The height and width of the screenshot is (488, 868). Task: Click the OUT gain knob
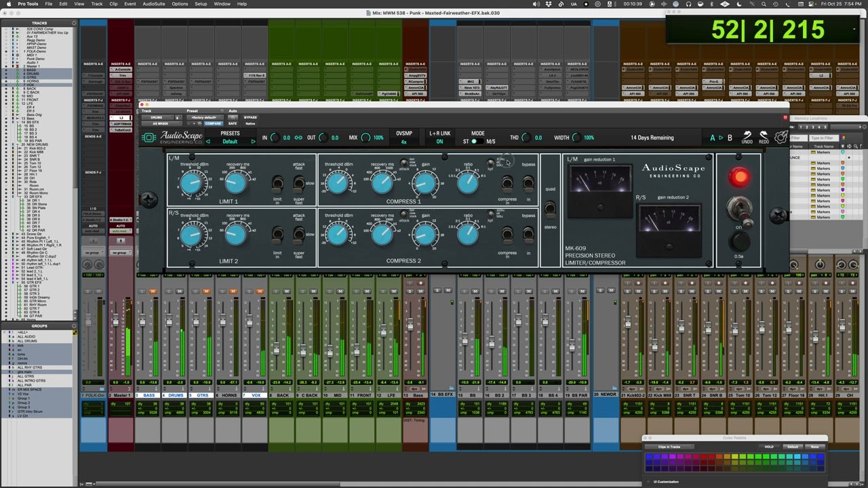point(323,138)
